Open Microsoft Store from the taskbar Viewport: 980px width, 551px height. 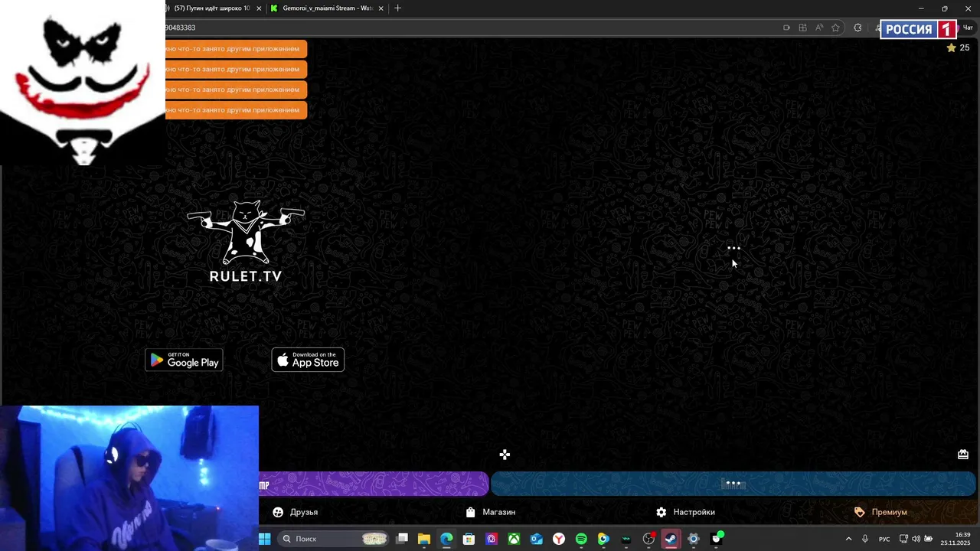click(469, 539)
